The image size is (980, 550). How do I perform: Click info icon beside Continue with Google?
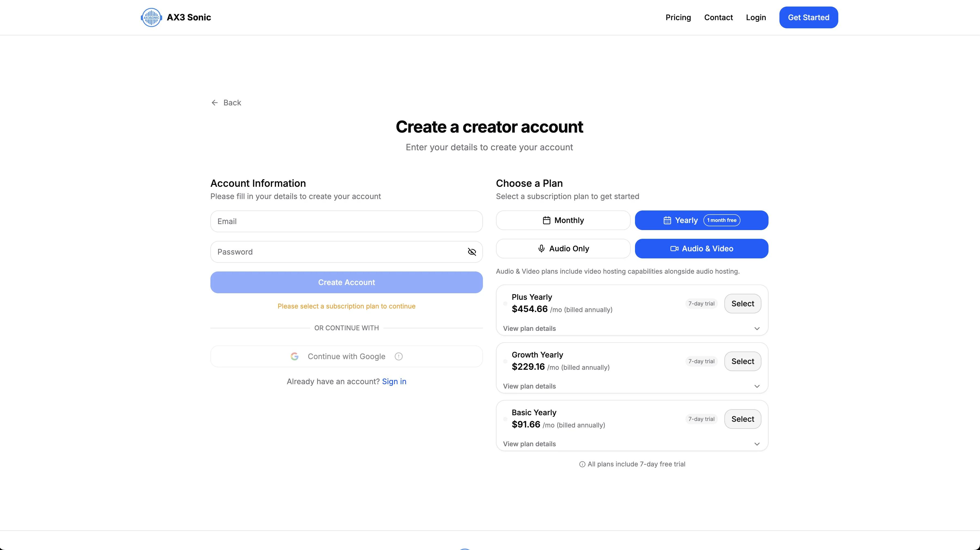[398, 356]
